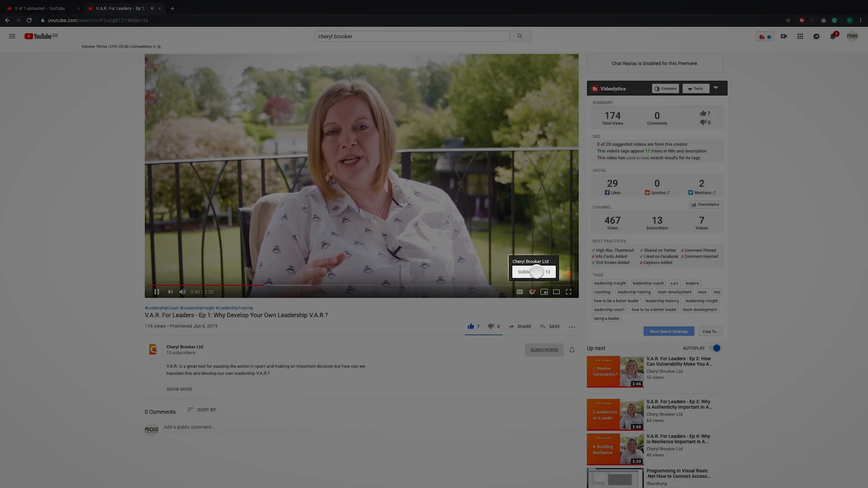Open the Tools dropdown in Videolytics
Viewport: 868px width, 488px height.
pos(696,89)
